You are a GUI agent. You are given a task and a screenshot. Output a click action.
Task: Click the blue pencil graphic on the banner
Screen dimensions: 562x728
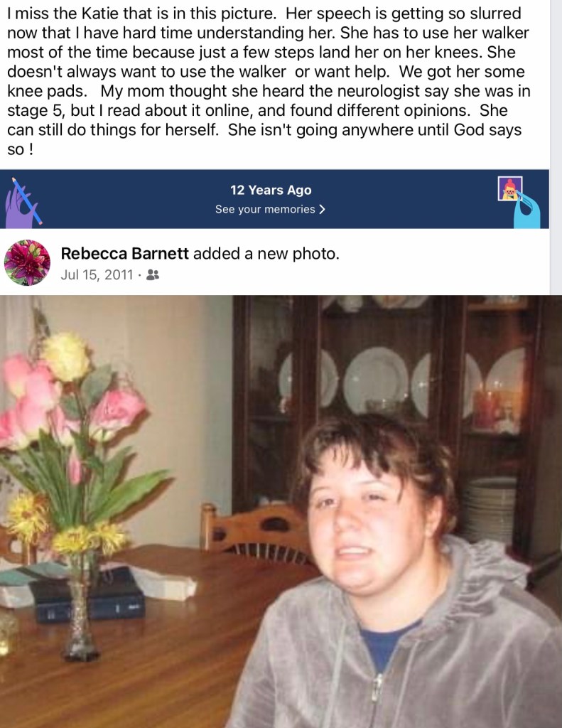pyautogui.click(x=27, y=201)
